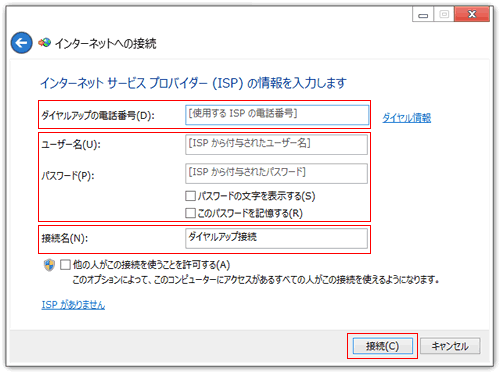This screenshot has width=500, height=373.
Task: Open the ダイヤル情報 link
Action: pos(406,117)
